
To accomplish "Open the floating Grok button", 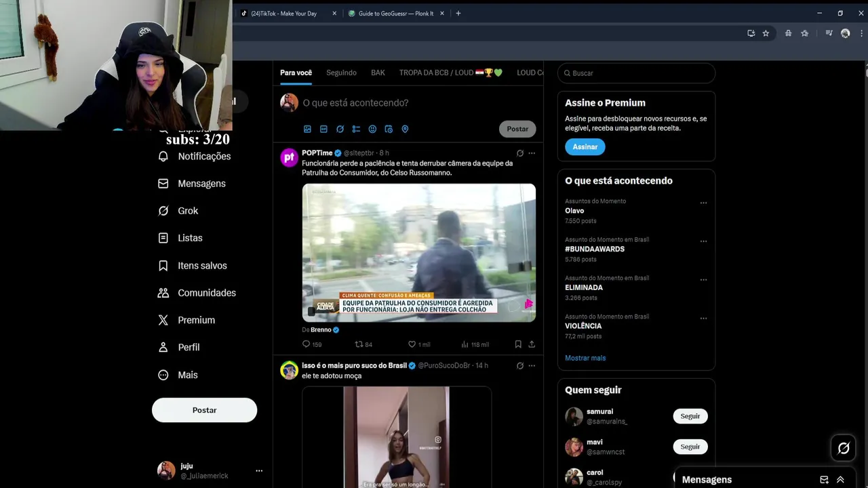I will (x=844, y=448).
